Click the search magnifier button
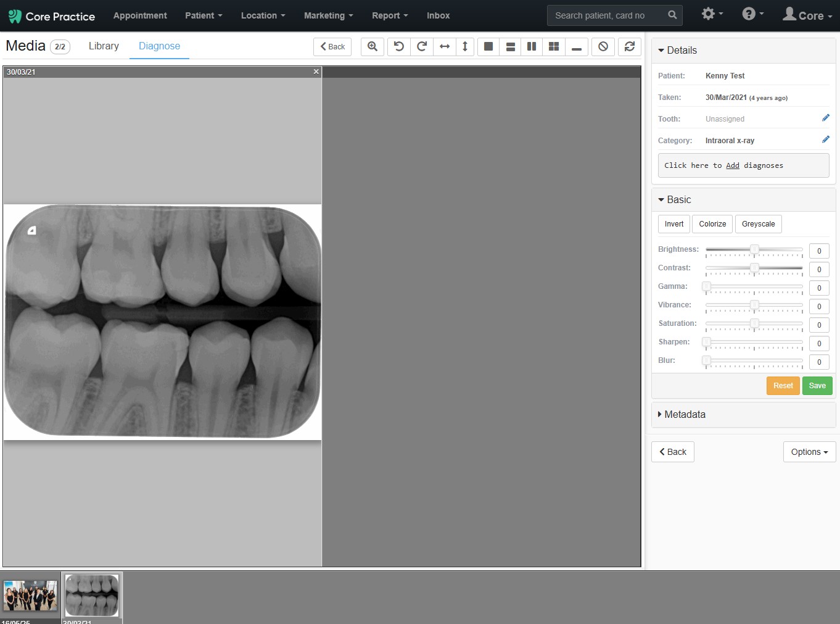This screenshot has height=624, width=840. pos(672,15)
